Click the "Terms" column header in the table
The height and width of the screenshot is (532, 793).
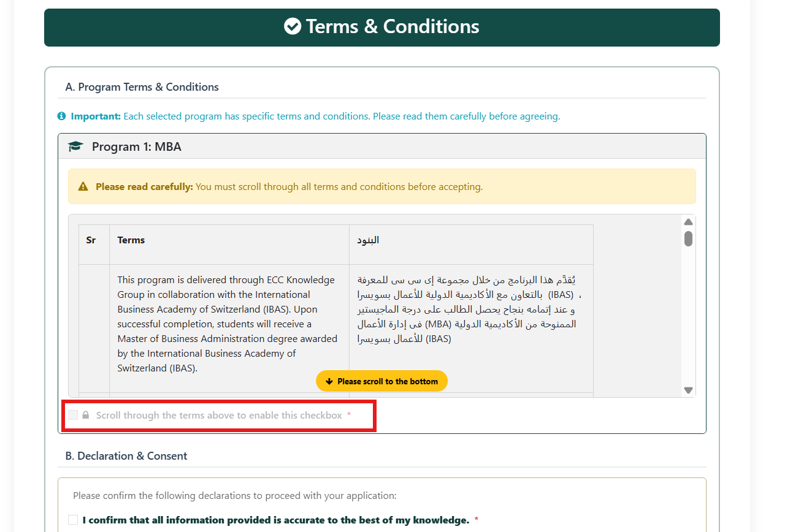tap(131, 240)
